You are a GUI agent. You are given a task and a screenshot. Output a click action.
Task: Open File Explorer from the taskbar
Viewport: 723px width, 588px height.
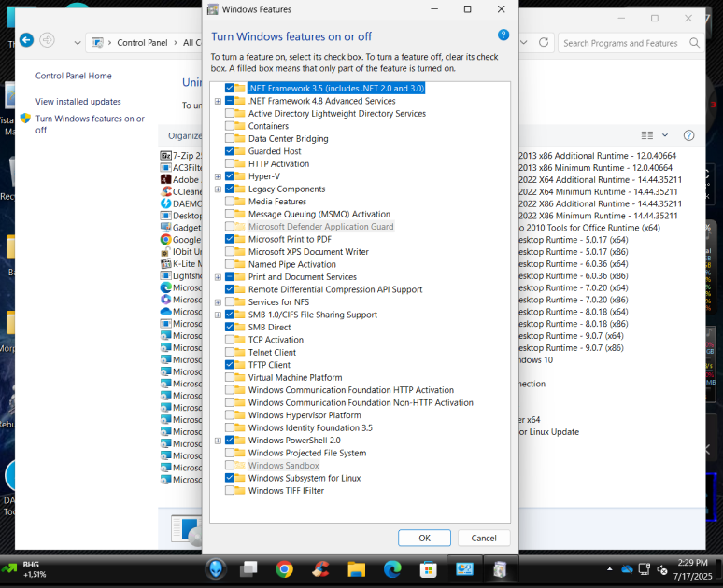(x=356, y=569)
